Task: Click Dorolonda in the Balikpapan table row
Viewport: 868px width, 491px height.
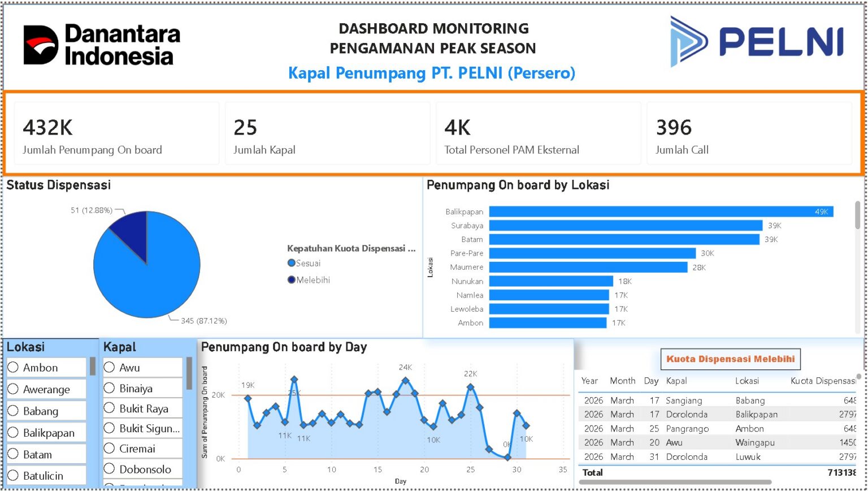Action: [687, 415]
